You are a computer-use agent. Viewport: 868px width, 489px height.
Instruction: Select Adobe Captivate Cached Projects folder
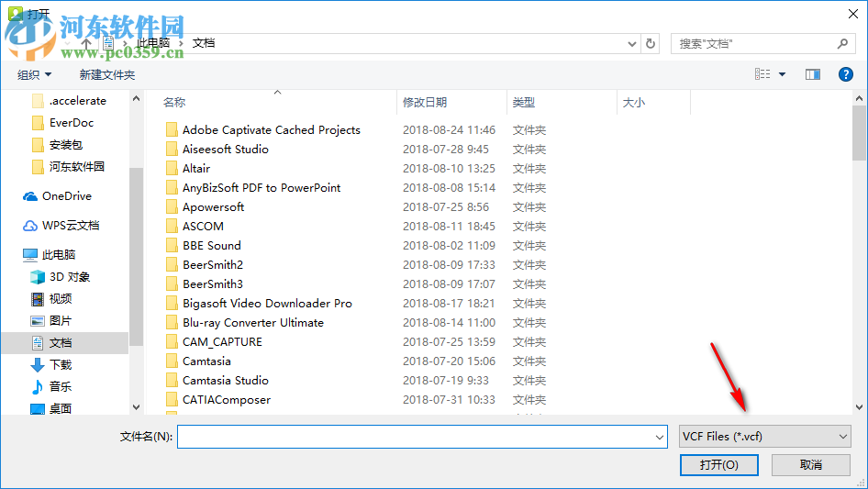272,130
